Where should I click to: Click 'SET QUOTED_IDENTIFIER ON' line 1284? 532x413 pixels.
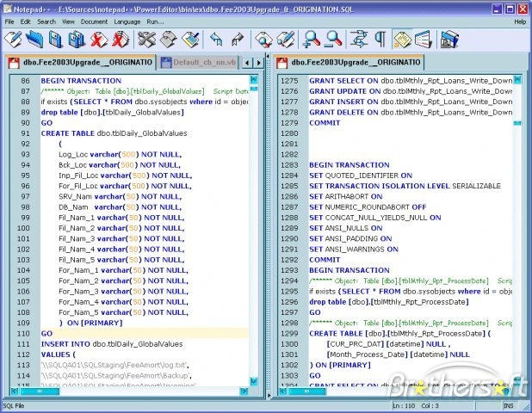361,176
